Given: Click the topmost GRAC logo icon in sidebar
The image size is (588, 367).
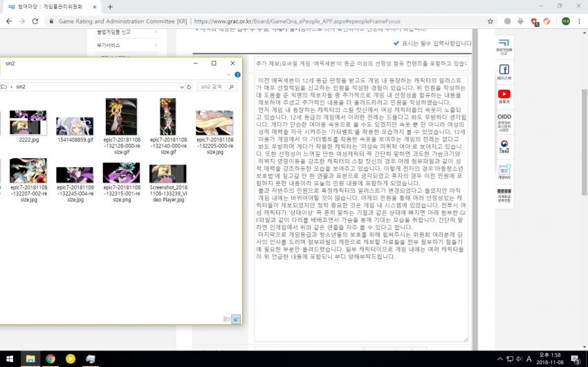Looking at the screenshot, I should click(x=504, y=46).
